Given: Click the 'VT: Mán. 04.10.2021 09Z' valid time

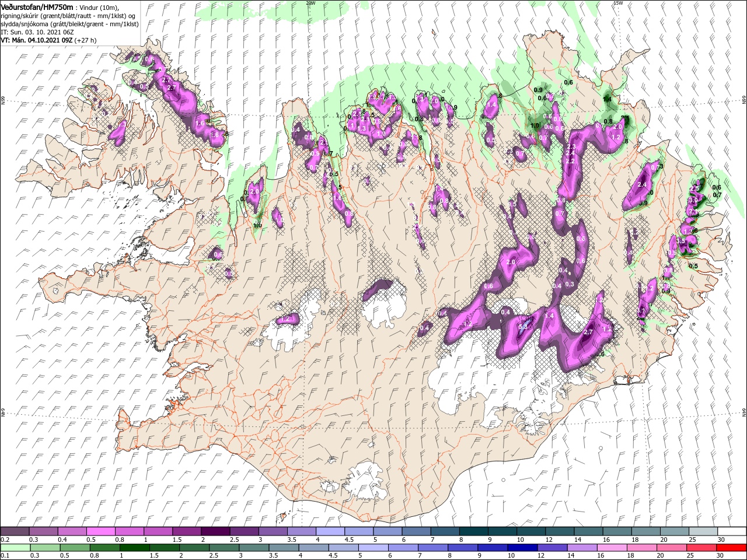Looking at the screenshot, I should point(36,40).
